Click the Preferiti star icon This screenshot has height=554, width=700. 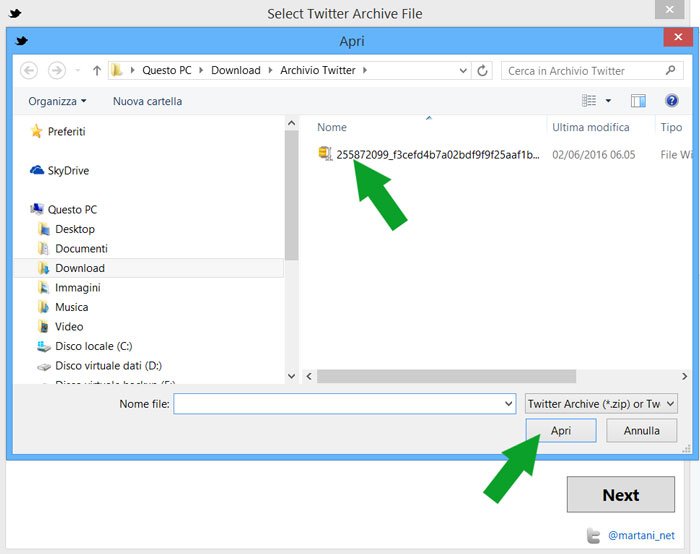point(37,131)
